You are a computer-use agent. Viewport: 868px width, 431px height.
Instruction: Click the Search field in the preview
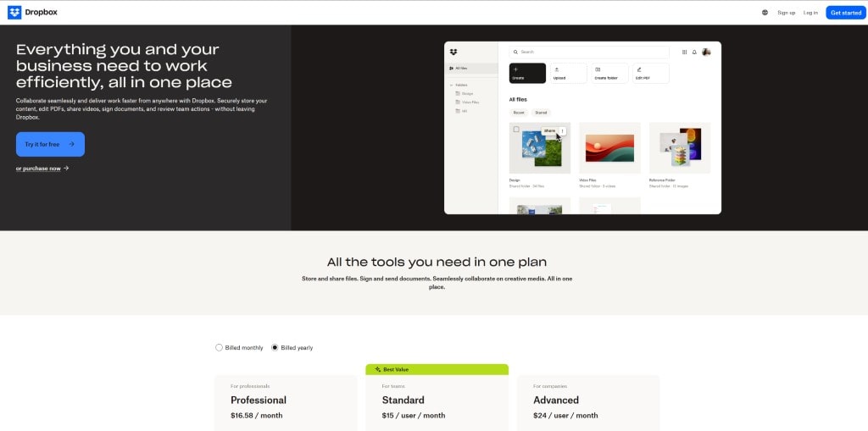coord(589,52)
